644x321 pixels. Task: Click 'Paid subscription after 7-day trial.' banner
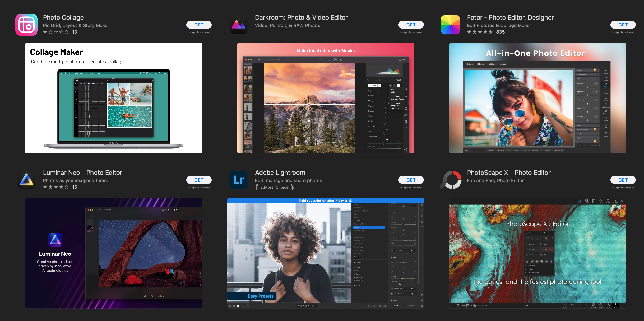click(x=326, y=201)
